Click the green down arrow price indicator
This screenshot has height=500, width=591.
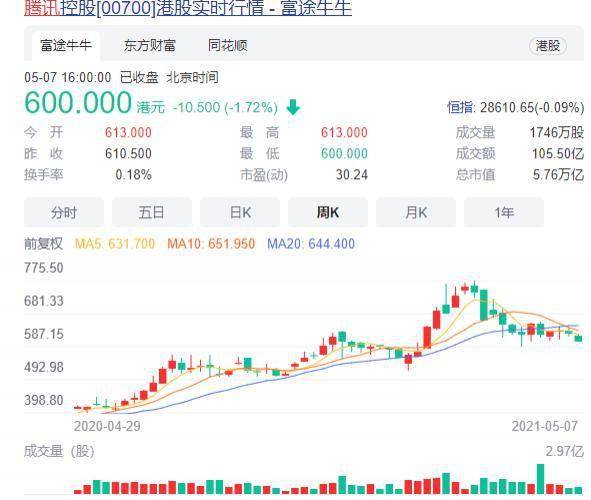(293, 107)
